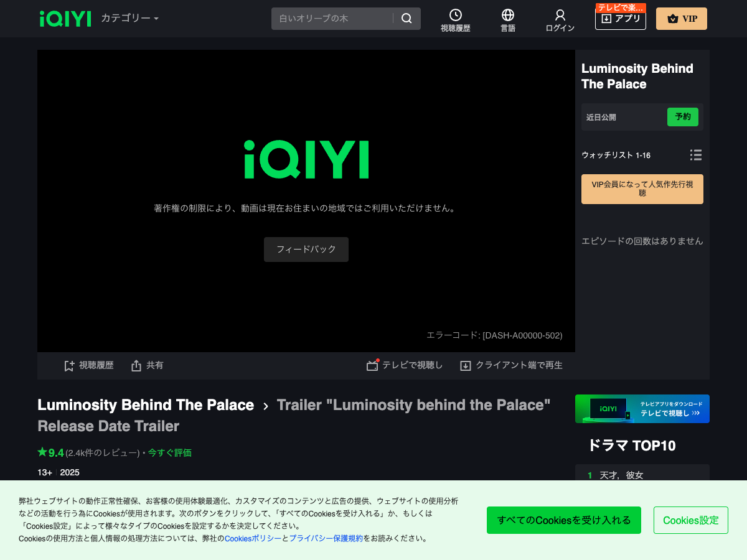Image resolution: width=747 pixels, height=560 pixels.
Task: Add to watchlist via 視聴履歴 bookmark icon
Action: (x=69, y=366)
